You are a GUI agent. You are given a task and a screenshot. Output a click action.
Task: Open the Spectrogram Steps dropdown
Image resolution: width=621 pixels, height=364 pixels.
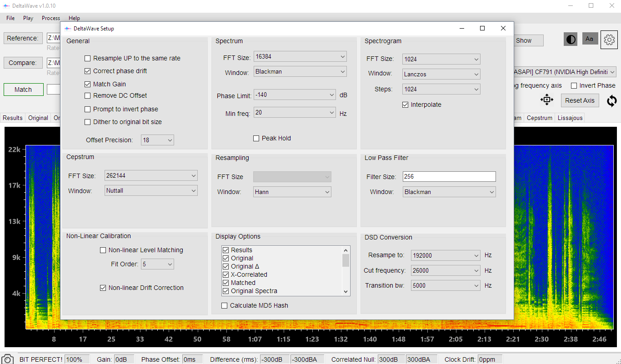tap(441, 89)
